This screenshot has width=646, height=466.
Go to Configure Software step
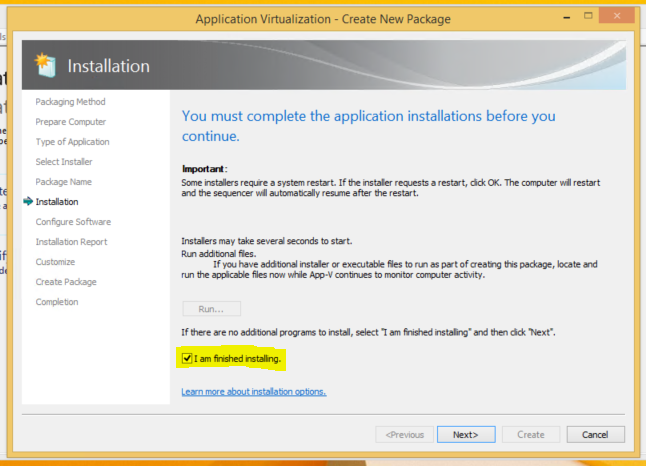click(73, 222)
